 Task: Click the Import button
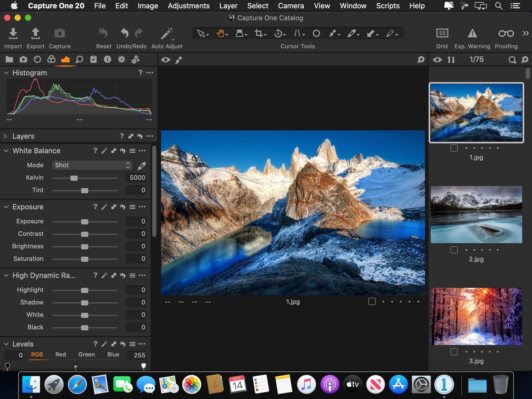(x=12, y=38)
